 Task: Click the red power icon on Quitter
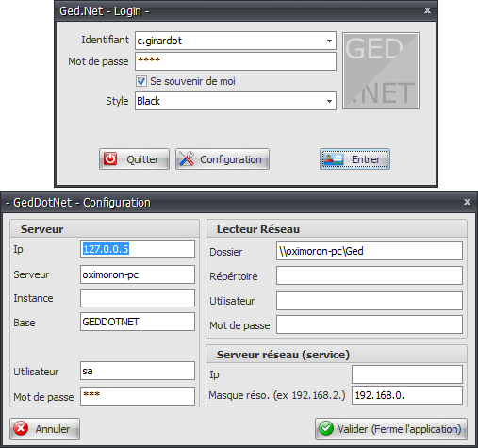[x=110, y=158]
